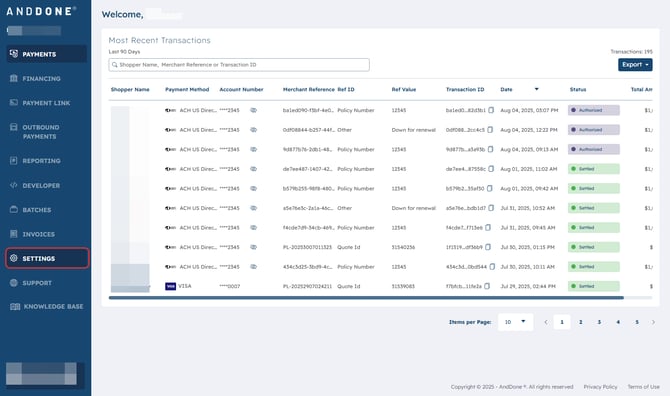This screenshot has width=670, height=396.
Task: Click the Settings gear icon
Action: [14, 258]
